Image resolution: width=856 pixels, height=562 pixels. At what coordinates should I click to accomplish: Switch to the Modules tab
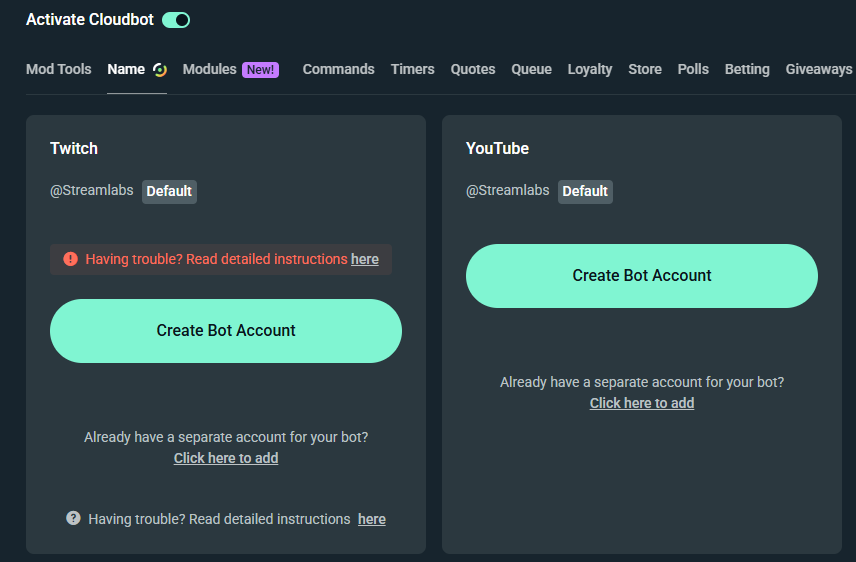(209, 69)
